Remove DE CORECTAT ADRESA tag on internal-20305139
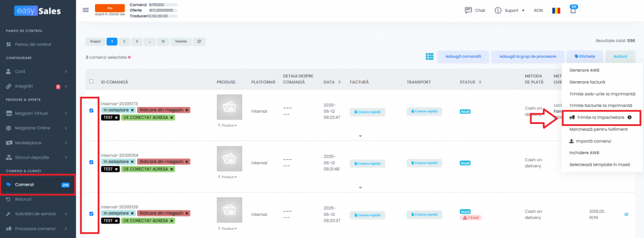644x238 pixels. tap(172, 221)
